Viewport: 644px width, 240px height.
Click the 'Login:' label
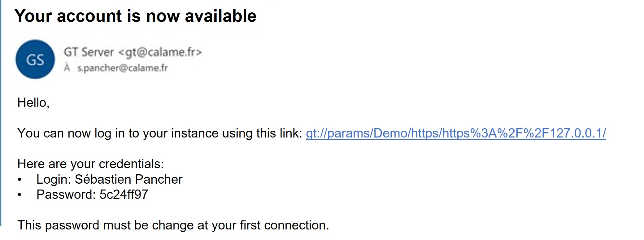pyautogui.click(x=54, y=179)
